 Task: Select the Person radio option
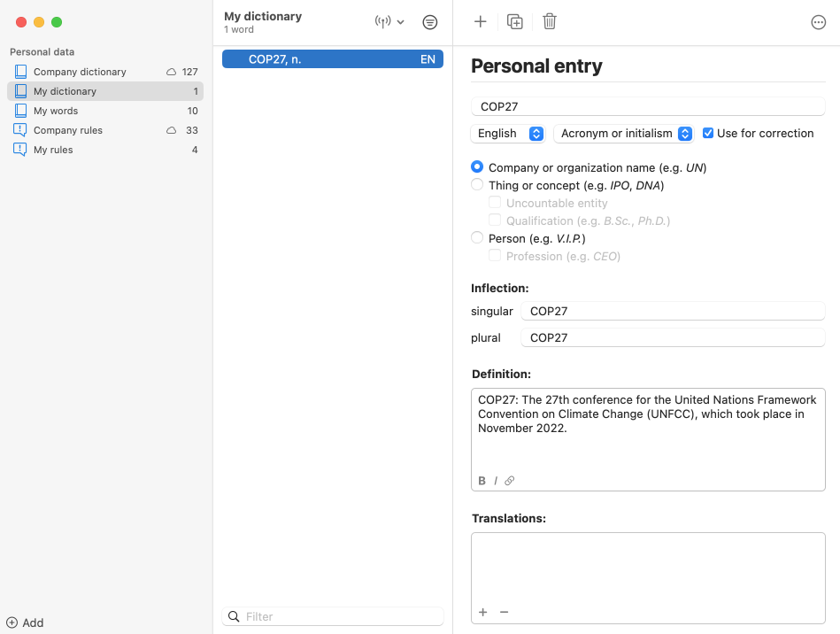(478, 238)
